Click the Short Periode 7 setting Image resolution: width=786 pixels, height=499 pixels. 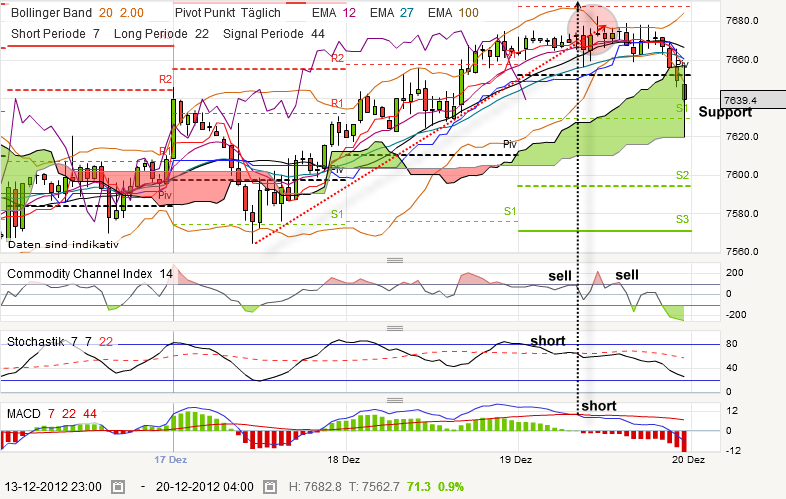pos(55,34)
